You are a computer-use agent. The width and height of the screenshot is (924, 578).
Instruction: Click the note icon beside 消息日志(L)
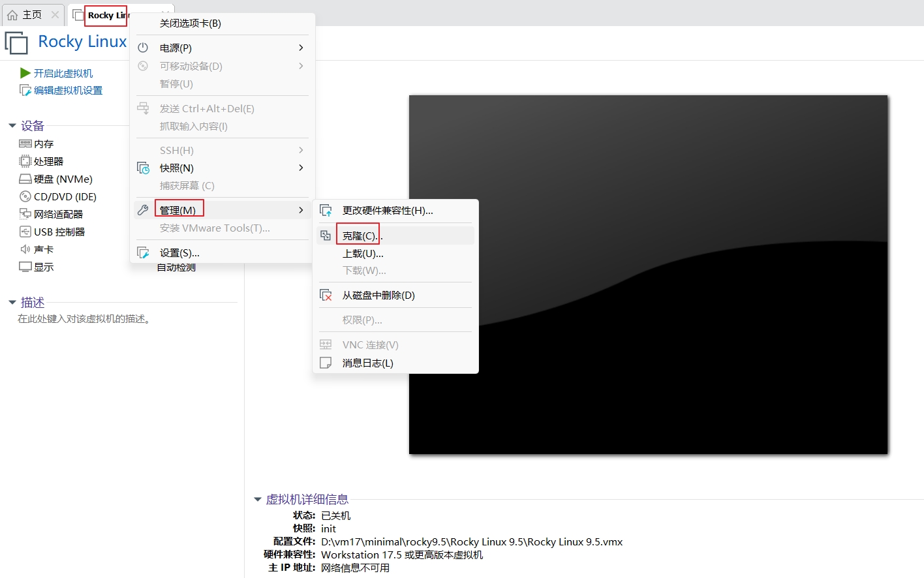pyautogui.click(x=326, y=363)
